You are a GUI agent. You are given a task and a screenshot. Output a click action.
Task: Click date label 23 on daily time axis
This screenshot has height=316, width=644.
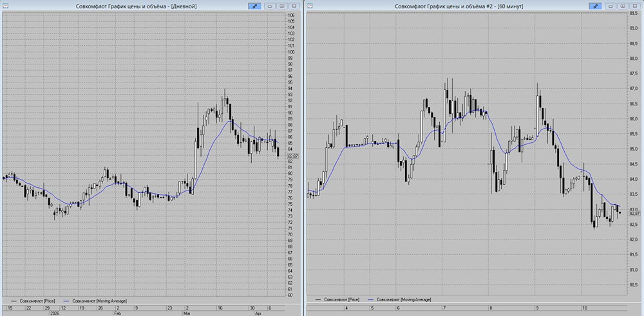coord(169,308)
